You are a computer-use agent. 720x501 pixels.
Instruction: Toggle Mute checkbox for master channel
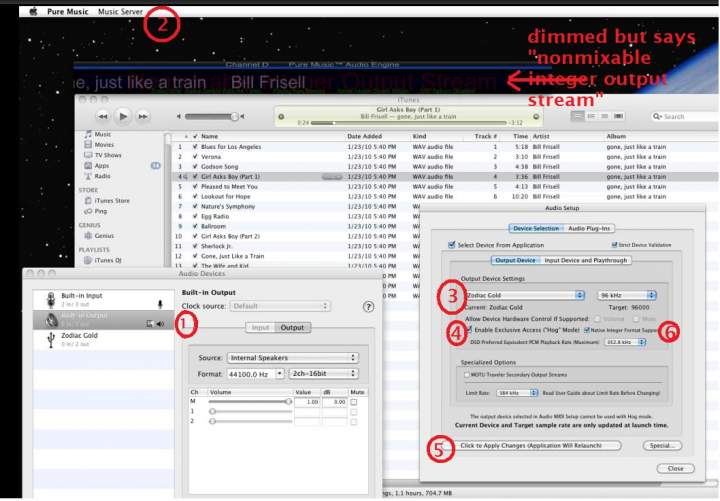coord(354,402)
